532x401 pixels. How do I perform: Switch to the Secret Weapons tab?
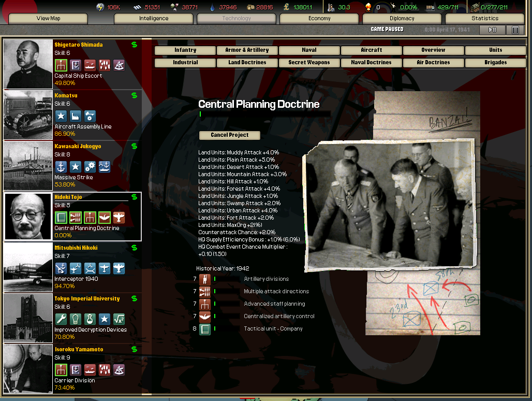[x=309, y=63]
